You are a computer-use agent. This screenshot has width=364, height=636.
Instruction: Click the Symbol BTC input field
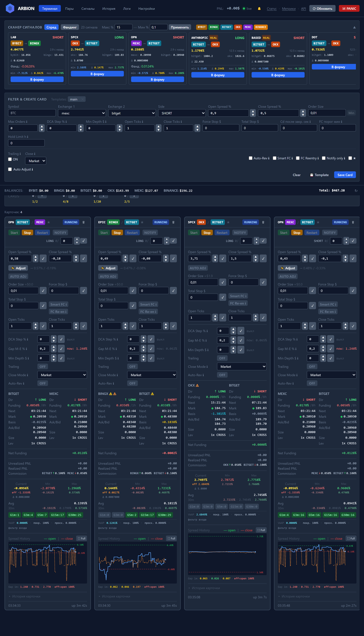(x=32, y=113)
